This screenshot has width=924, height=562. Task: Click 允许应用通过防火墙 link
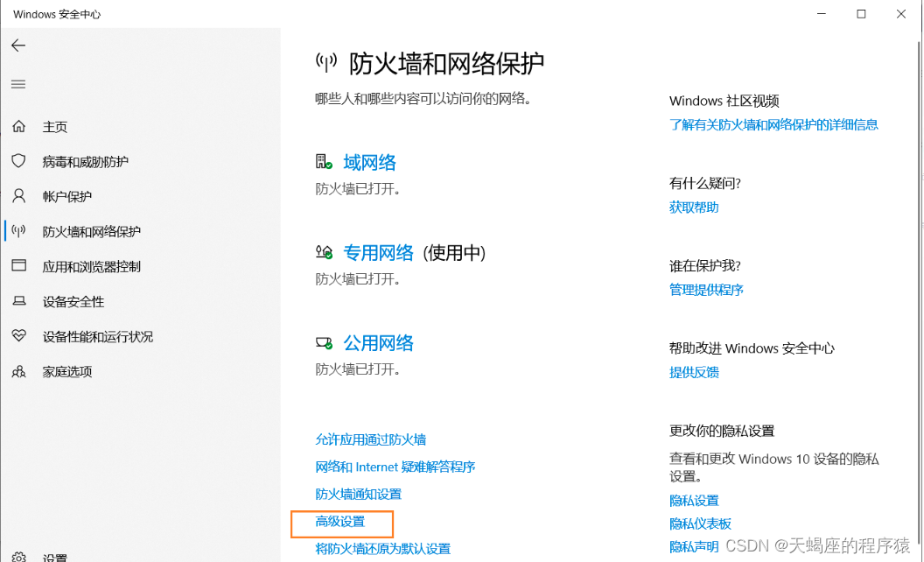click(371, 439)
